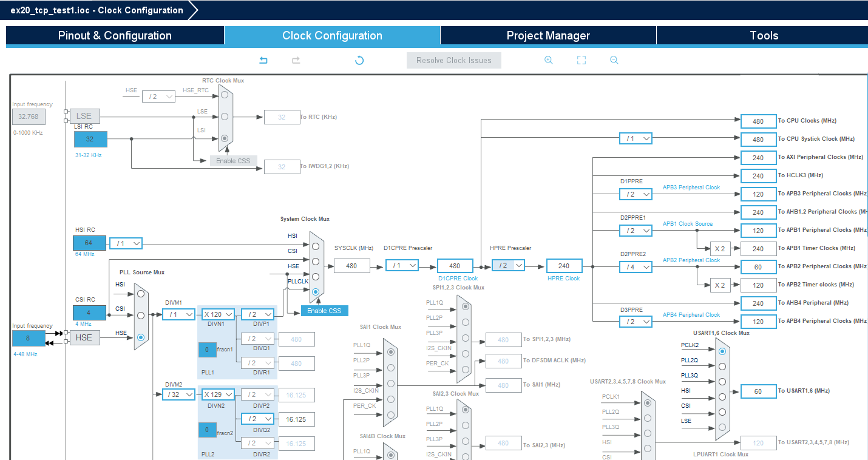
Task: Click the APB1 Clock Source label
Action: 688,224
